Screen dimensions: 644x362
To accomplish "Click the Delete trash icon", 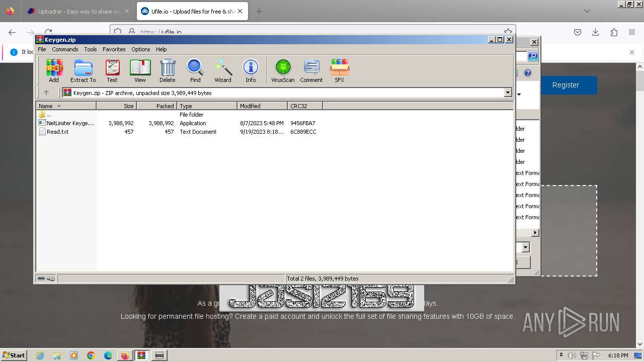I will [x=168, y=71].
